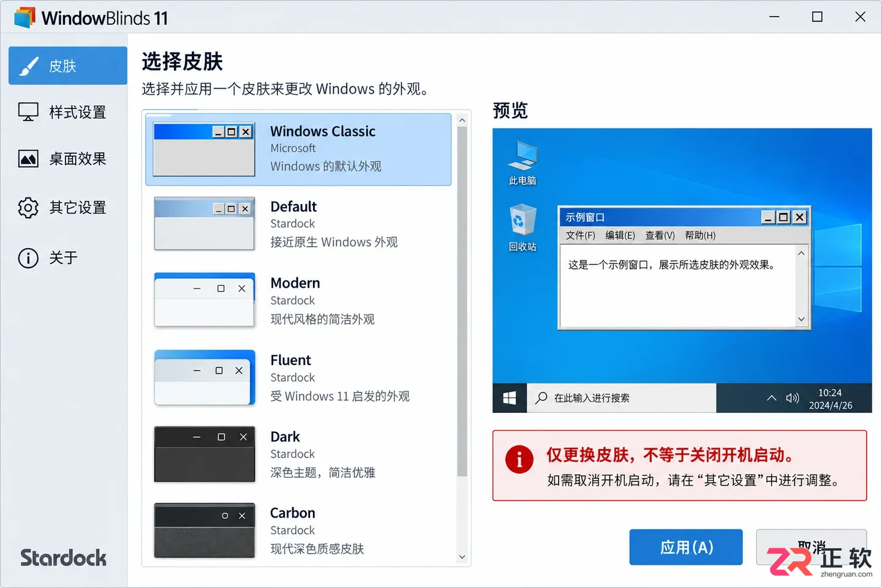Viewport: 882px width, 588px height.
Task: Click the search magnifier icon in preview taskbar
Action: pyautogui.click(x=541, y=398)
